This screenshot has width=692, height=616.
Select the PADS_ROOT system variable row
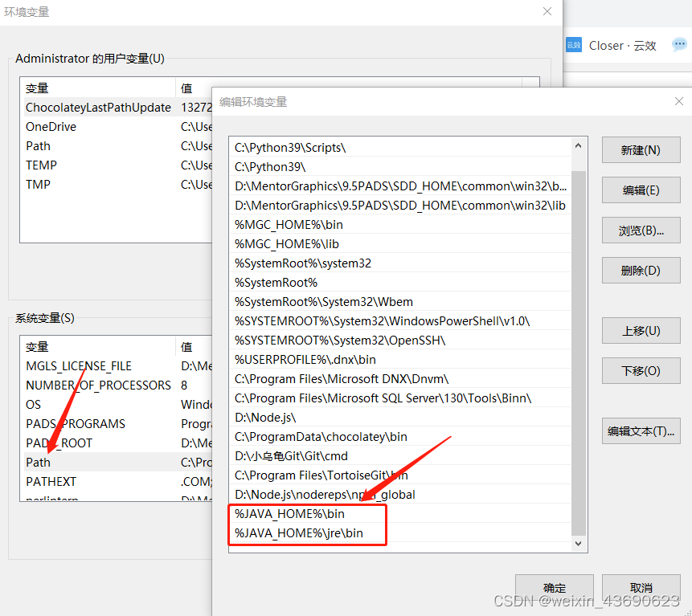point(118,443)
